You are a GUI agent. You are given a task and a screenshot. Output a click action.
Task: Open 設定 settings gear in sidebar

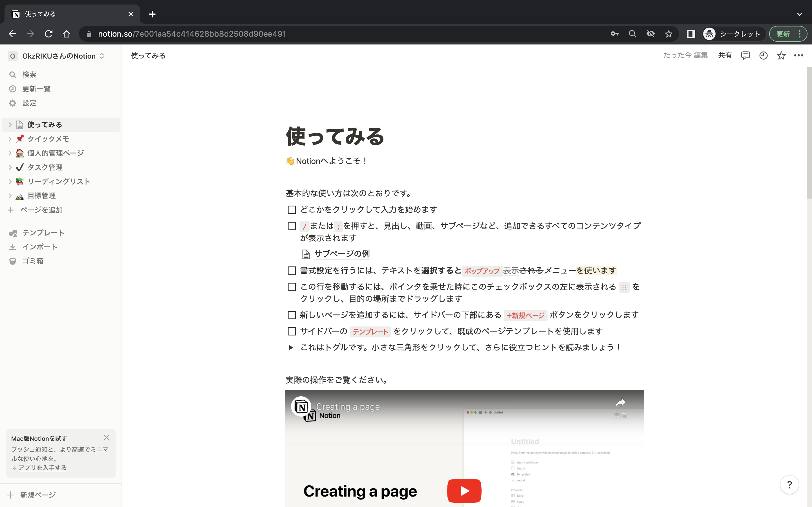point(13,103)
